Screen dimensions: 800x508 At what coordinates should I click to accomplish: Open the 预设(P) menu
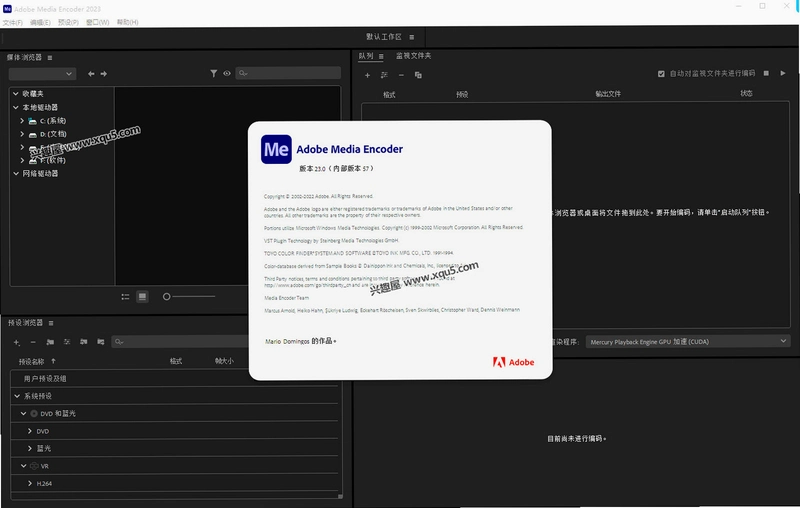coord(68,22)
